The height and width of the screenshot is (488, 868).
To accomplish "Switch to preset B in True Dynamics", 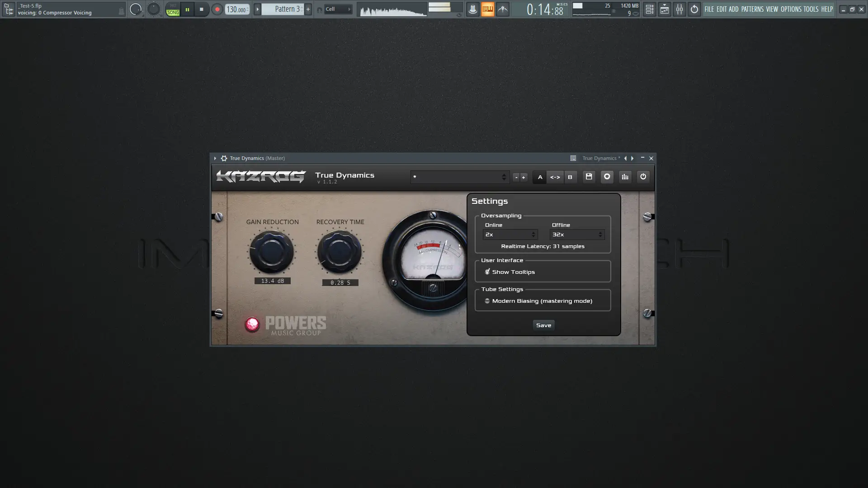I will coord(570,177).
